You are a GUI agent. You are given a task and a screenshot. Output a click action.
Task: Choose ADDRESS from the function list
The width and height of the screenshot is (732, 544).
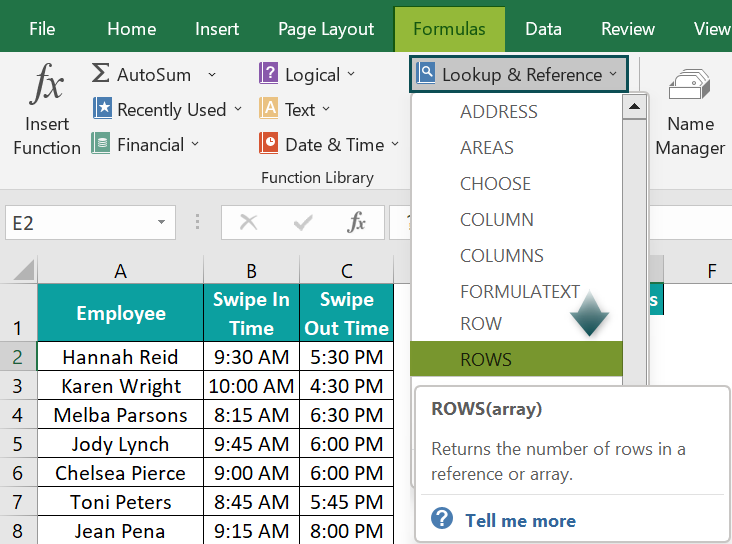pyautogui.click(x=516, y=112)
